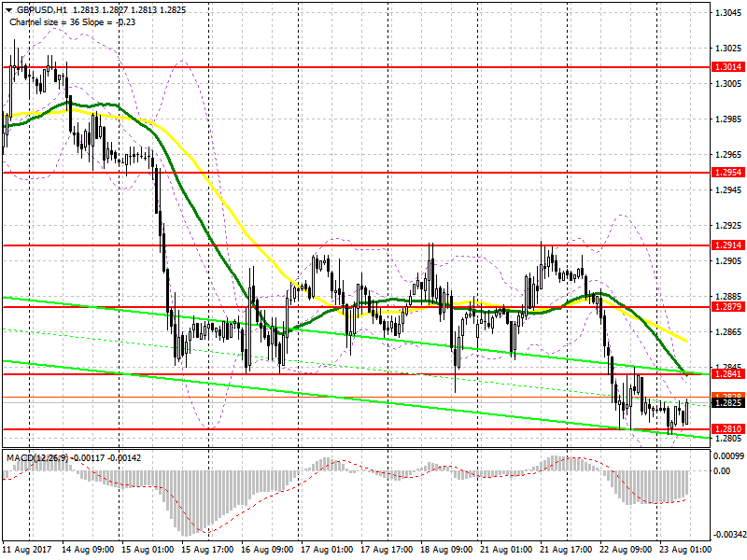Click the red 1.2914 level tag
This screenshot has width=747, height=560.
728,245
